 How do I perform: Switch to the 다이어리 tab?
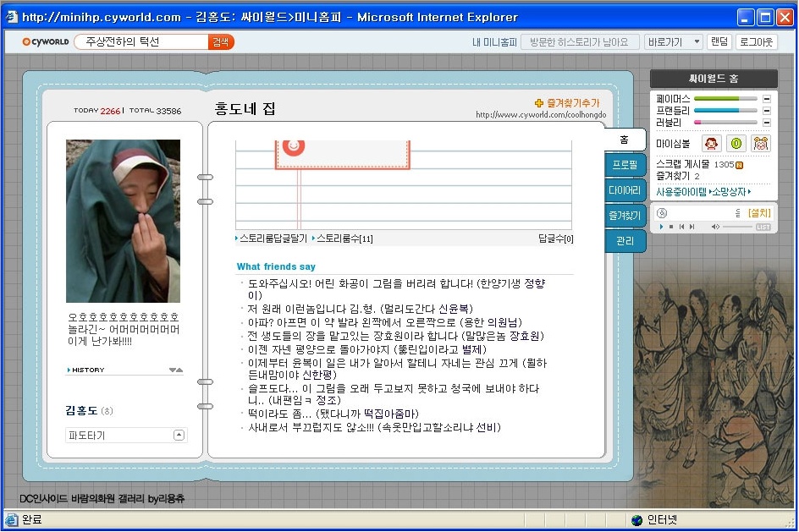(625, 190)
